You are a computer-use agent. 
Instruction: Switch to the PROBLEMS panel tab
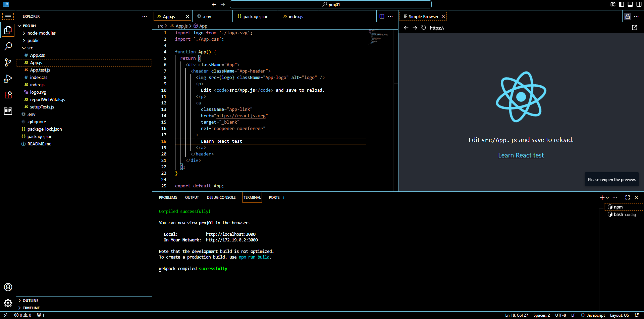pyautogui.click(x=168, y=197)
